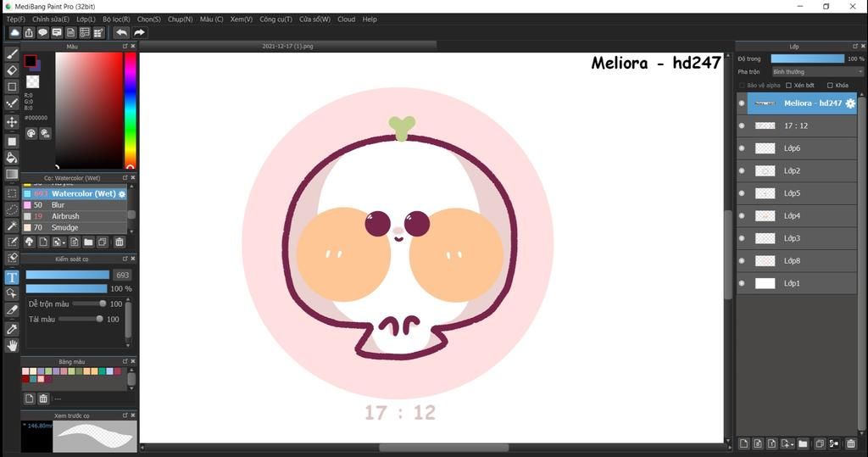Toggle Bảo vệ alpha checkbox

coord(742,86)
